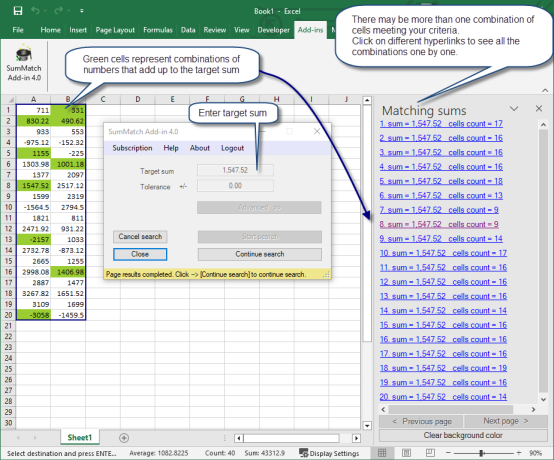Open the Developer ribbon tab
Viewport: 554px width, 460px height.
(x=273, y=30)
